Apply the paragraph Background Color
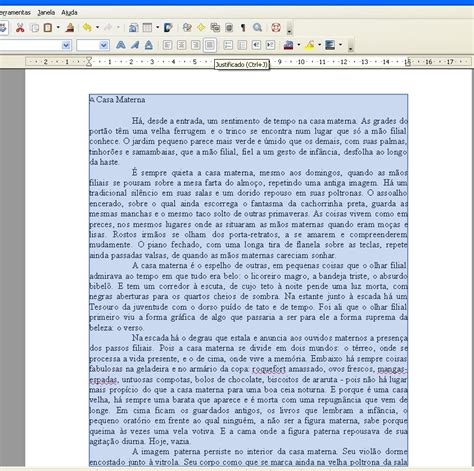The width and height of the screenshot is (474, 471). 330,45
